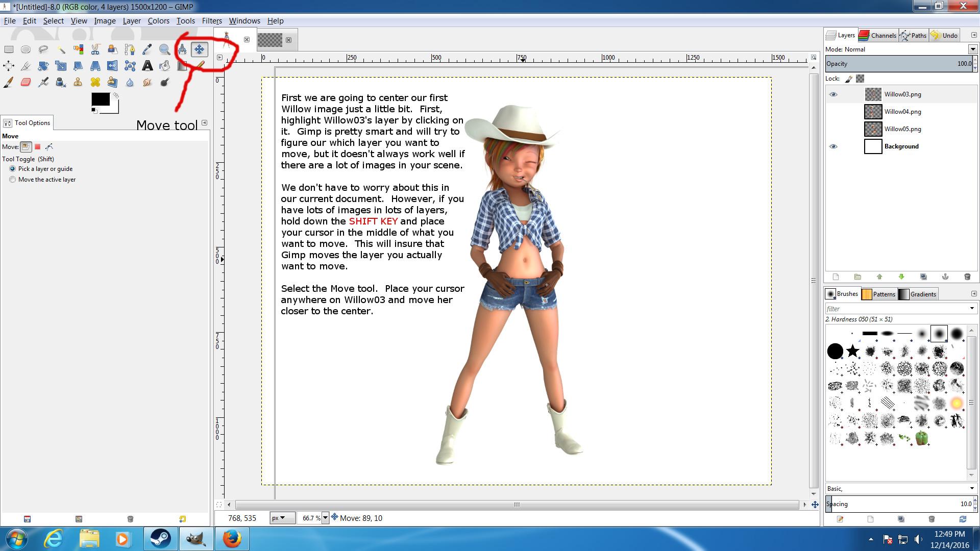Viewport: 980px width, 551px height.
Task: Toggle visibility of the Background layer
Action: point(833,146)
